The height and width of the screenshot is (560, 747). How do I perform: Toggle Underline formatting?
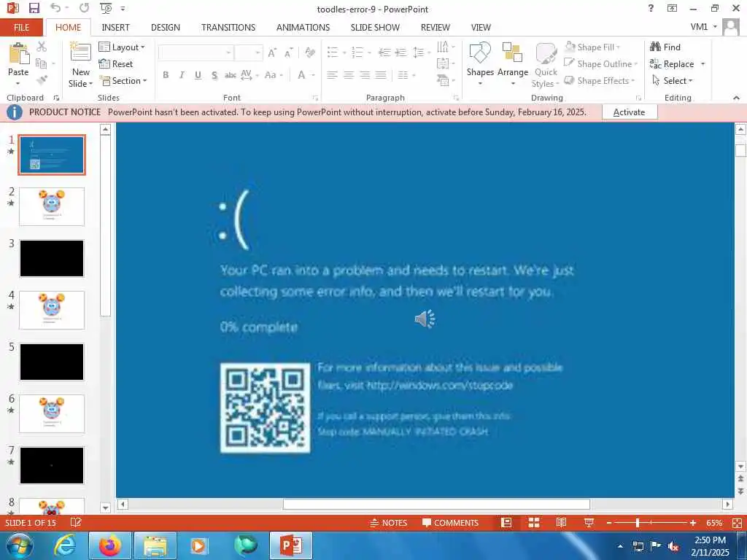pyautogui.click(x=198, y=75)
